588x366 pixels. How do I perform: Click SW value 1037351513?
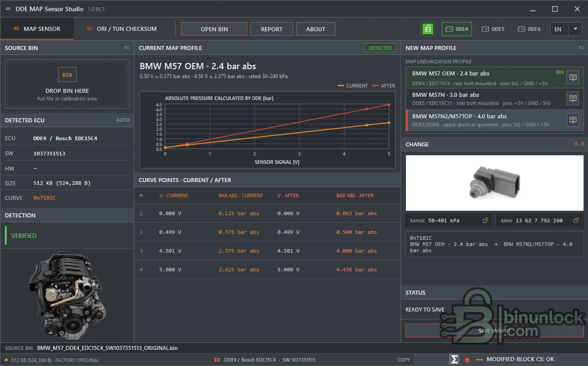(x=49, y=154)
